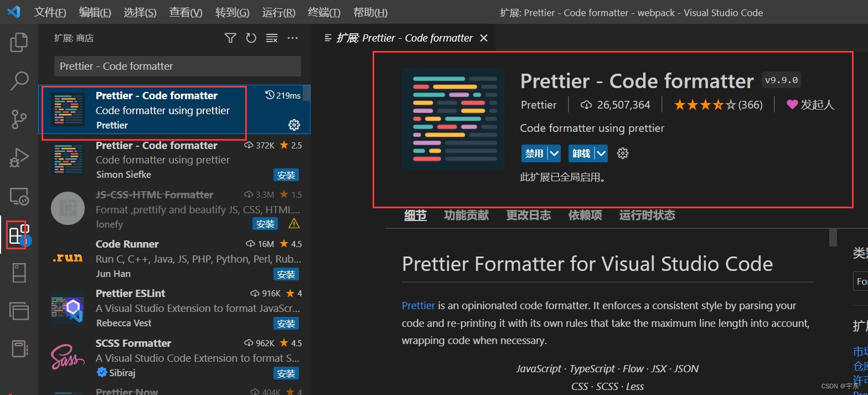
Task: Open the stacked windows activity bar icon
Action: (x=19, y=311)
